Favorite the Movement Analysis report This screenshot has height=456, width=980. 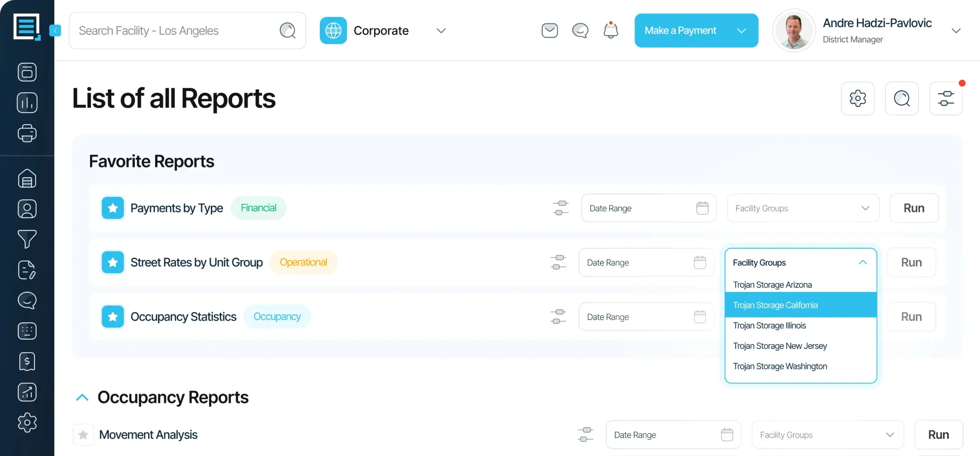pos(84,435)
